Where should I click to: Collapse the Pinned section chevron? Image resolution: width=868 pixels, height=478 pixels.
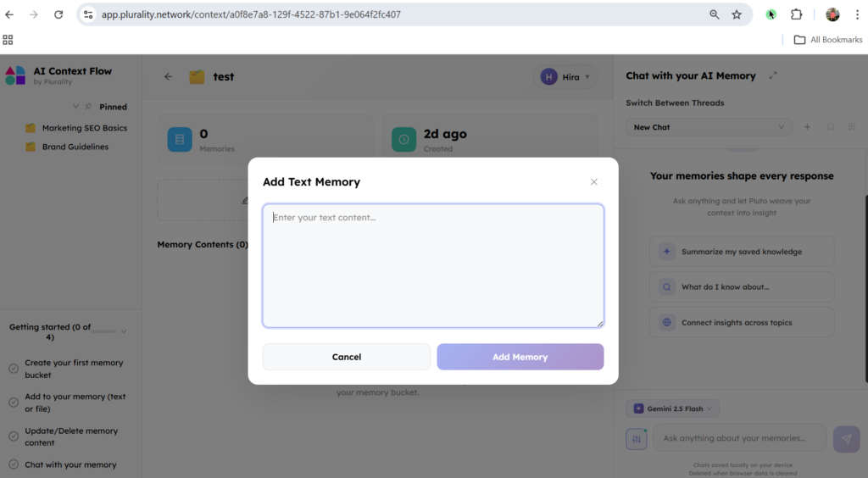tap(75, 106)
